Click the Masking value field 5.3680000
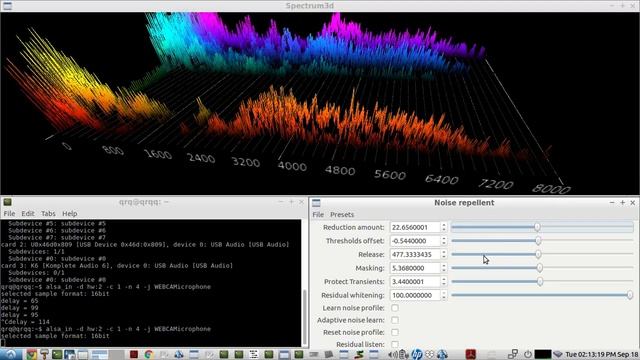 click(x=415, y=268)
